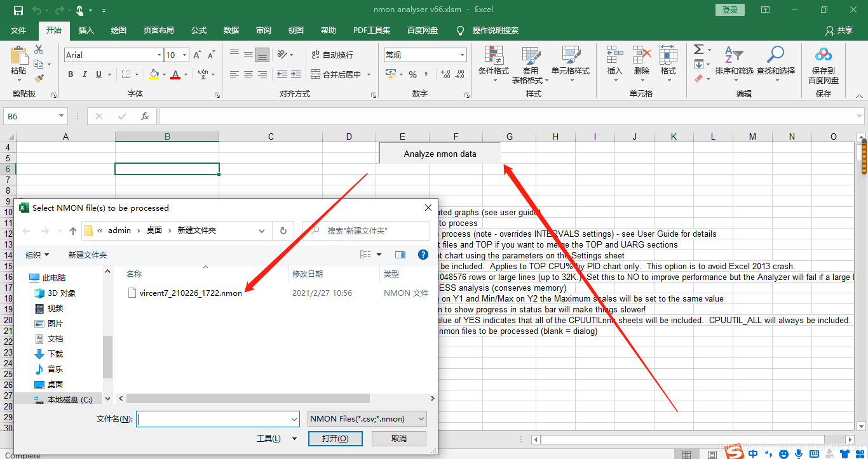868x459 pixels.
Task: Click Cell Styles (单元格样式) icon
Action: pyautogui.click(x=571, y=55)
